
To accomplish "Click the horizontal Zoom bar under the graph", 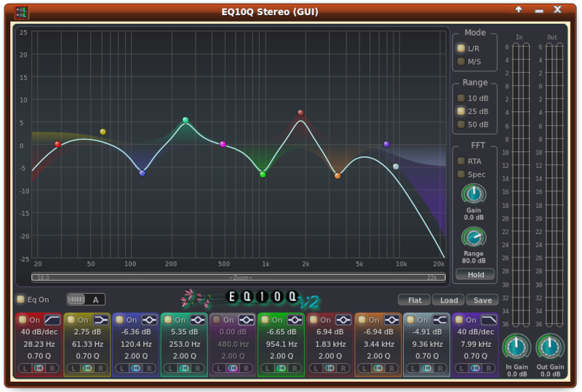I will 239,277.
